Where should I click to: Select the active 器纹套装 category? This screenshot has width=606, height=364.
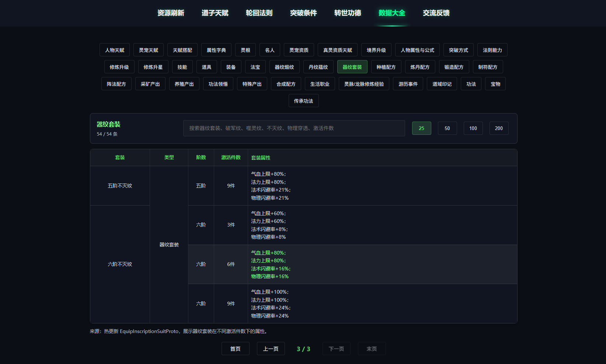click(x=352, y=67)
